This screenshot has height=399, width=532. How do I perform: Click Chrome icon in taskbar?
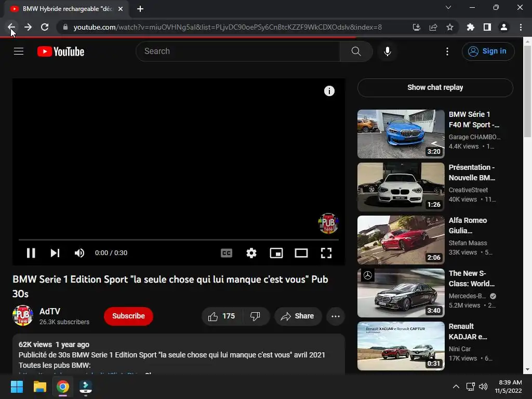coord(63,387)
